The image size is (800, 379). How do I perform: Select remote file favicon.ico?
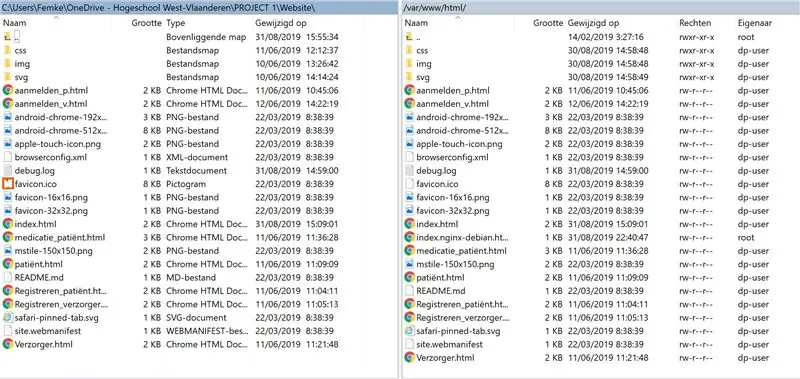437,184
